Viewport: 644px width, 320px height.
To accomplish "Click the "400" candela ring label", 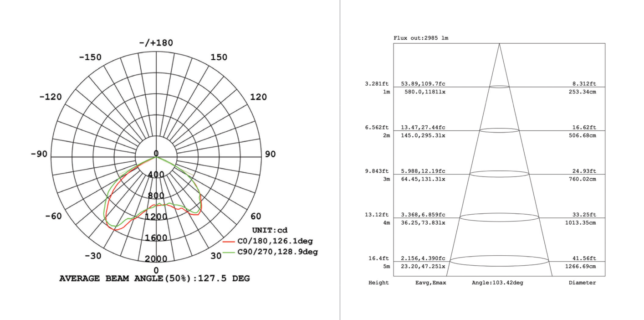I will [156, 175].
